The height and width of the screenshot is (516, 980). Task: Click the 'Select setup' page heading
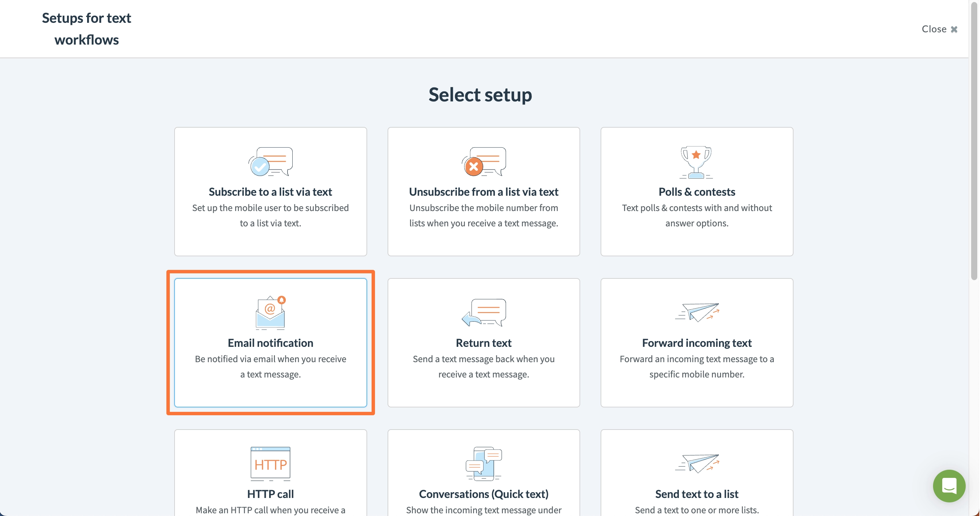pos(480,94)
